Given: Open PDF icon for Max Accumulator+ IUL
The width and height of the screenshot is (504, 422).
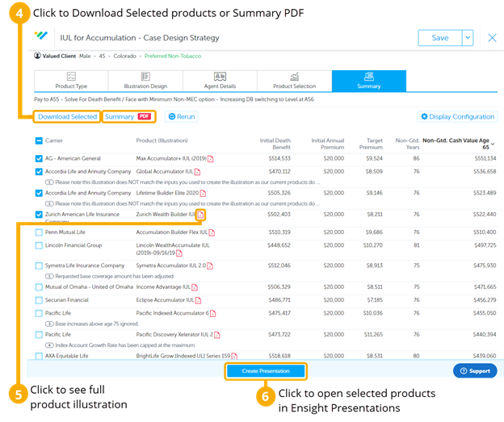Looking at the screenshot, I should (x=211, y=159).
